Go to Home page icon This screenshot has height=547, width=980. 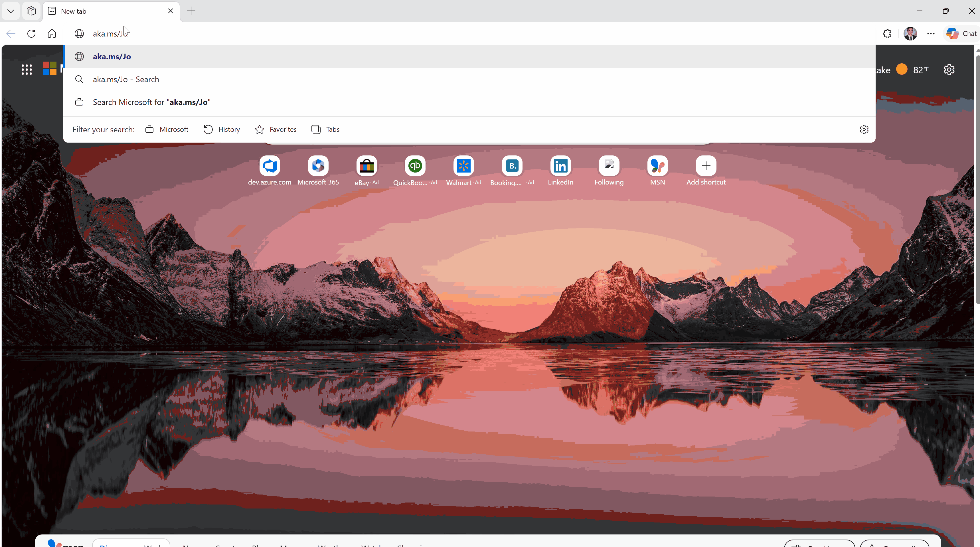[52, 33]
